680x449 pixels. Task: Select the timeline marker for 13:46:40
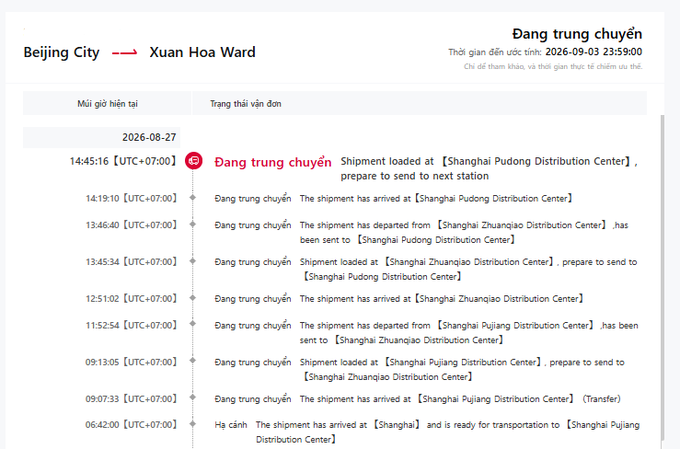tap(193, 224)
